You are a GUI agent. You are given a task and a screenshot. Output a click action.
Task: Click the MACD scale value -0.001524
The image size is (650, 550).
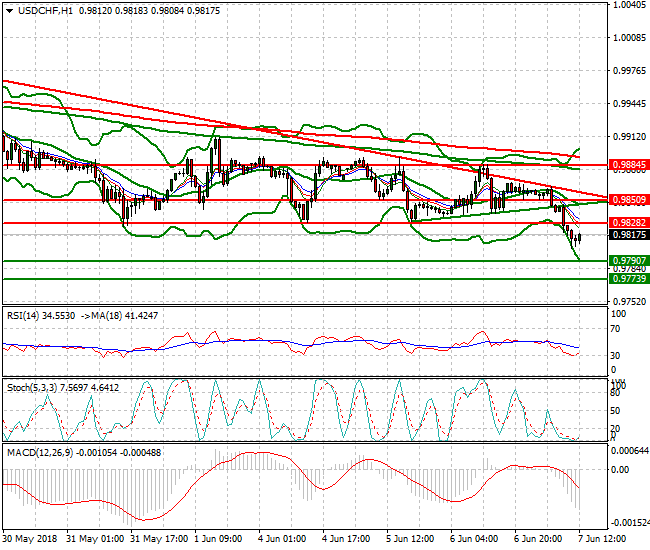pos(630,523)
